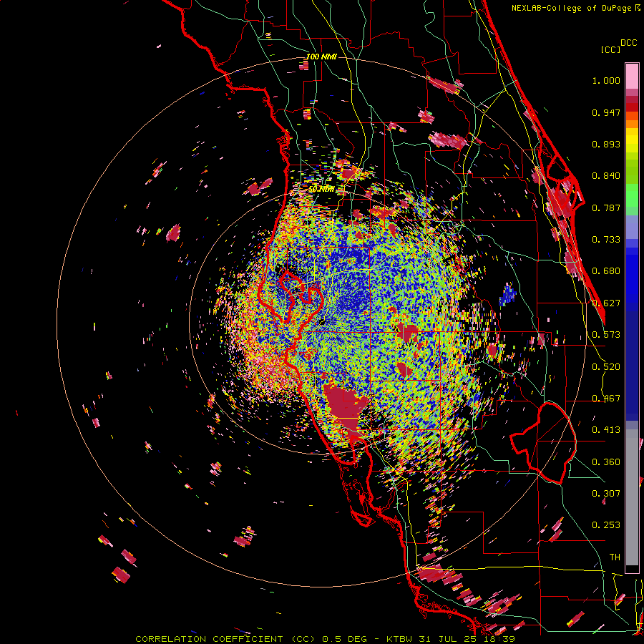Select the 0.520 scale value
644x644 pixels.
coord(606,367)
